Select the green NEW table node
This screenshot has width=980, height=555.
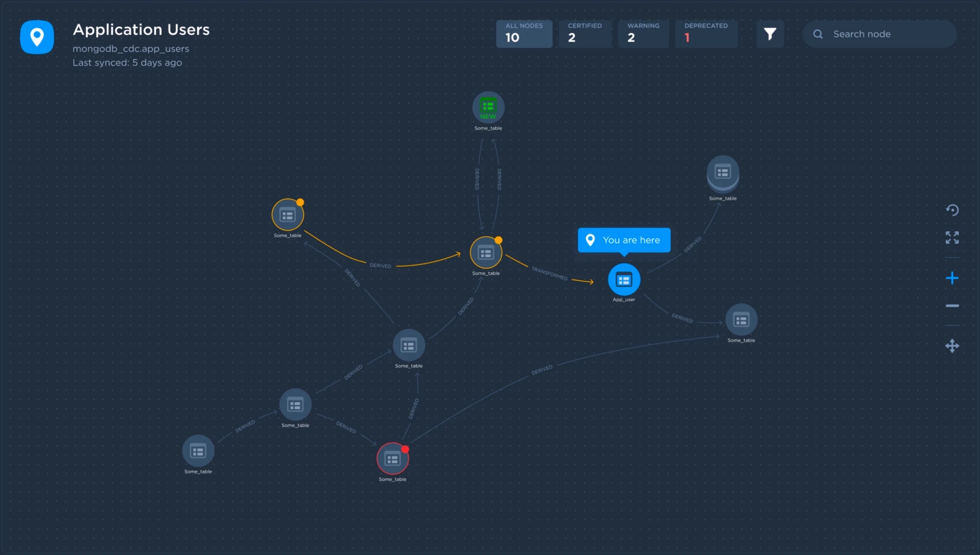click(488, 107)
